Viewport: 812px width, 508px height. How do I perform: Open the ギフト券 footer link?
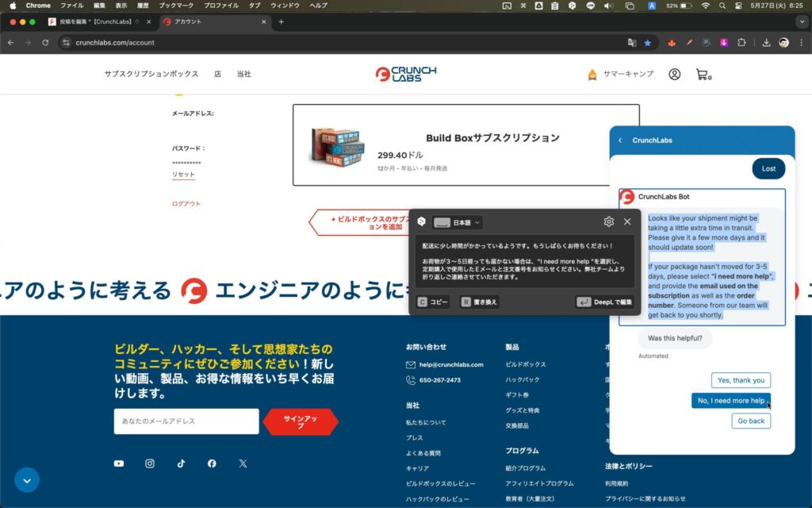coord(517,395)
